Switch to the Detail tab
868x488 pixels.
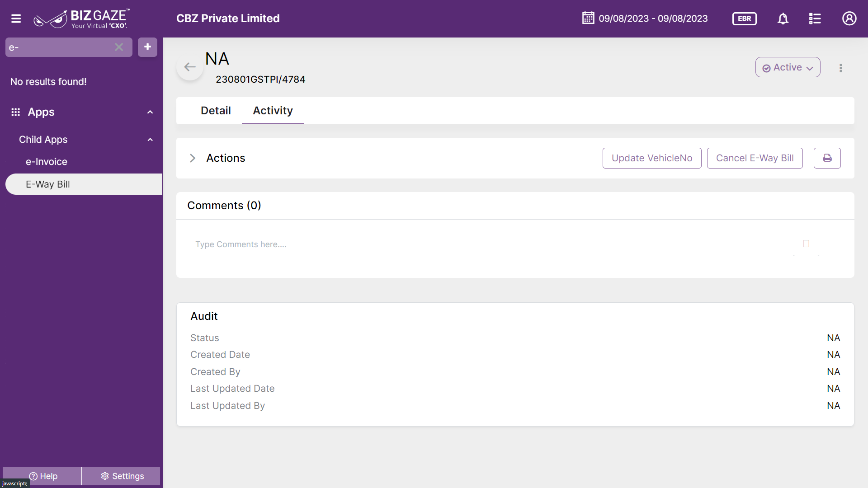click(x=216, y=111)
